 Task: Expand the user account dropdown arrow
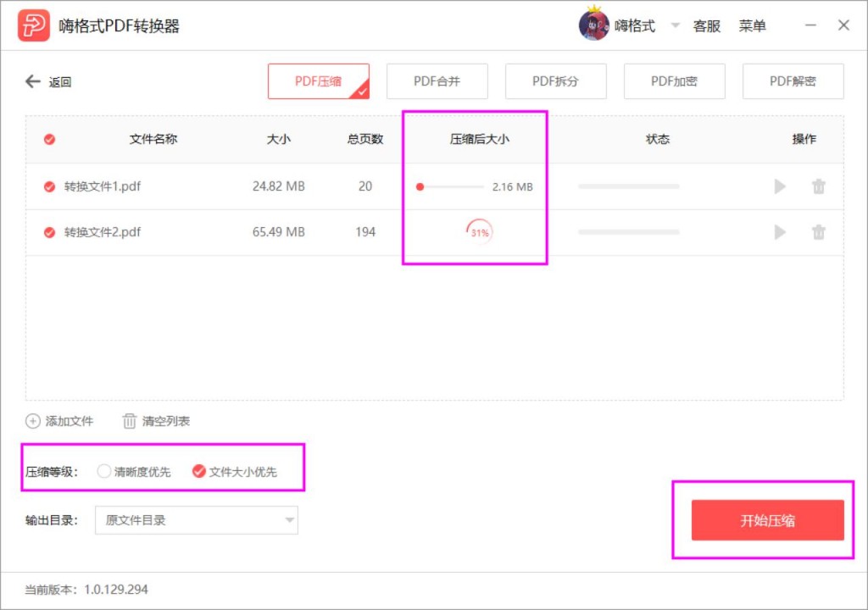click(x=675, y=25)
